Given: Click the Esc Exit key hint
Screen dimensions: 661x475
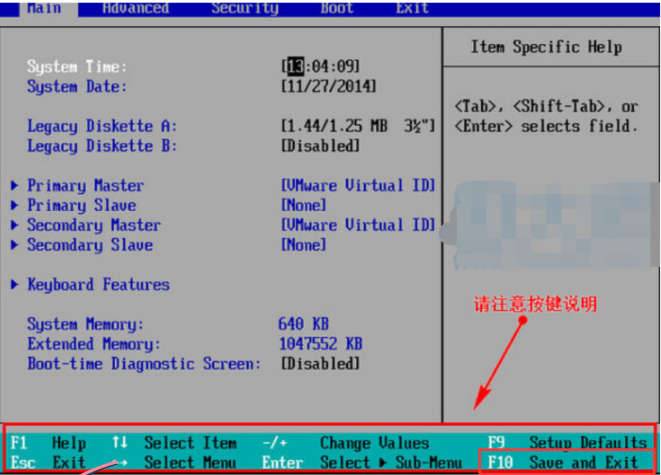Looking at the screenshot, I should (48, 463).
